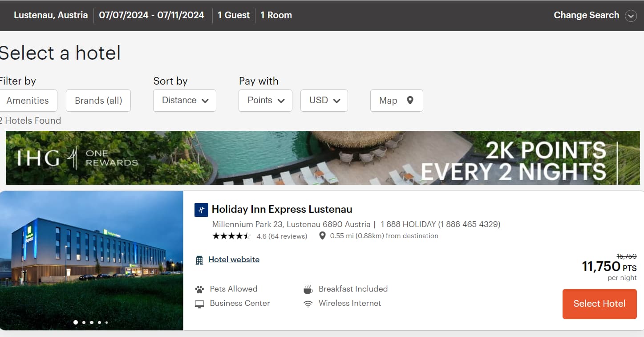Open the USD currency dropdown
Image resolution: width=644 pixels, height=337 pixels.
[324, 101]
